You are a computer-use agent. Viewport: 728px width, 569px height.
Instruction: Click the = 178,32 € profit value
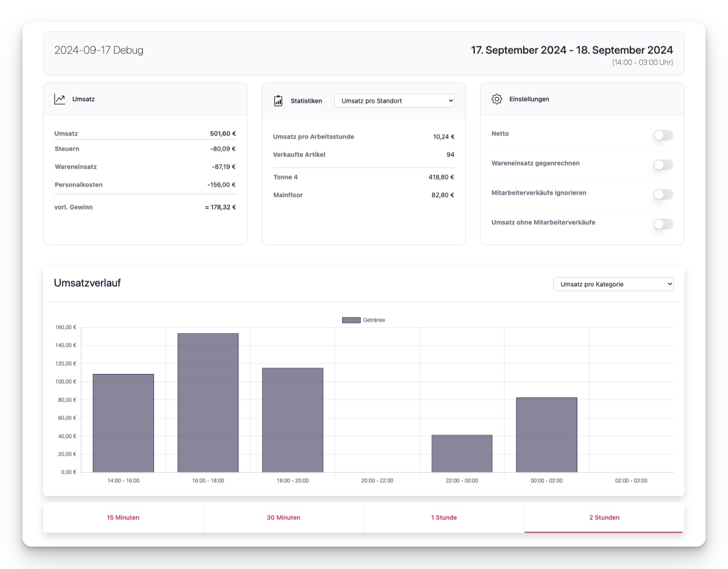[x=220, y=207]
